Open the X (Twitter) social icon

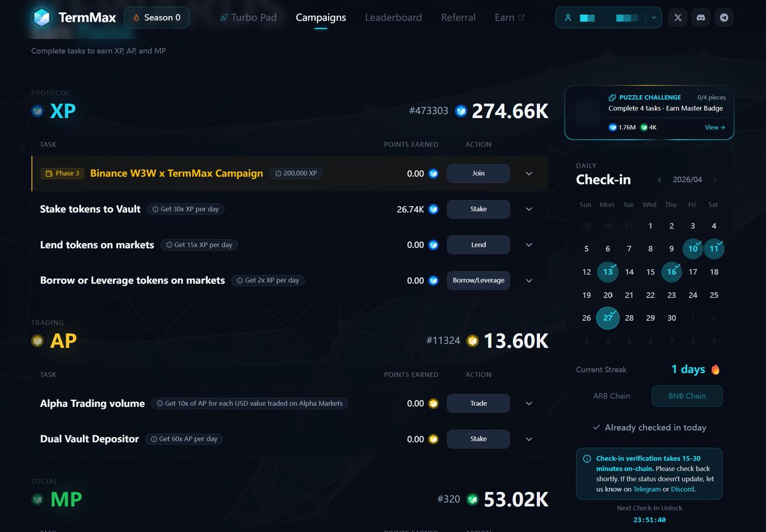click(678, 18)
